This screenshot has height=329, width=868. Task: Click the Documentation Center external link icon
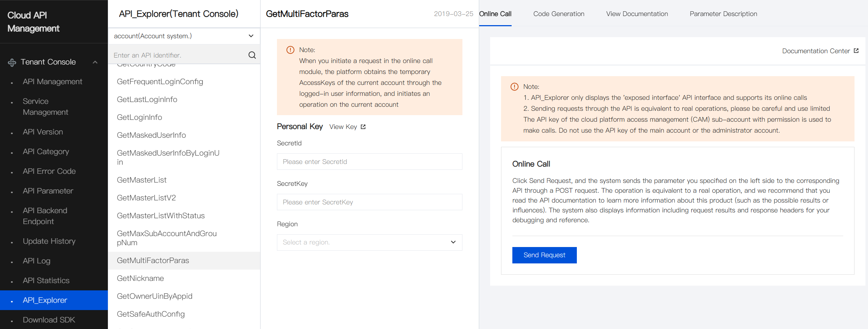point(856,51)
